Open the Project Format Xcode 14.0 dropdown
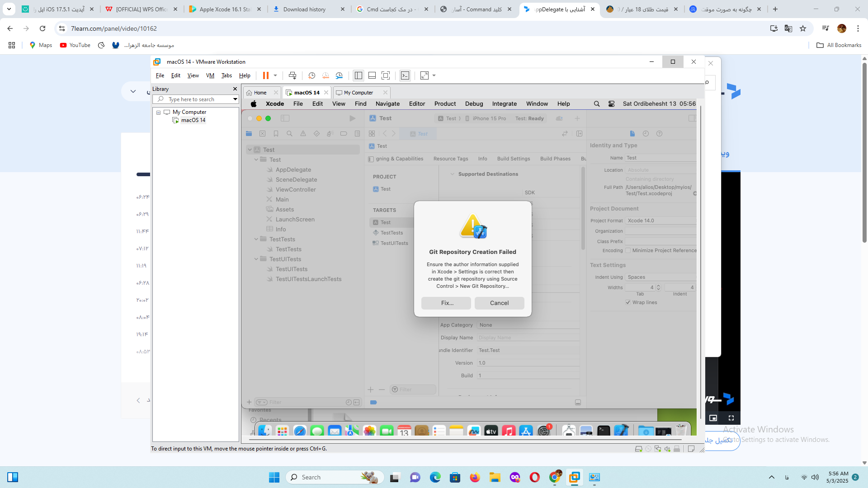The width and height of the screenshot is (868, 488). tap(661, 221)
